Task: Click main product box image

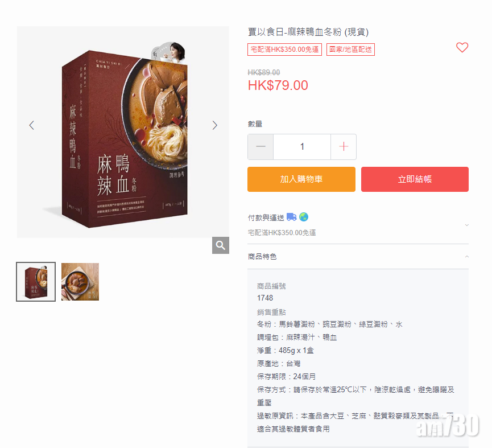Action: tap(123, 132)
